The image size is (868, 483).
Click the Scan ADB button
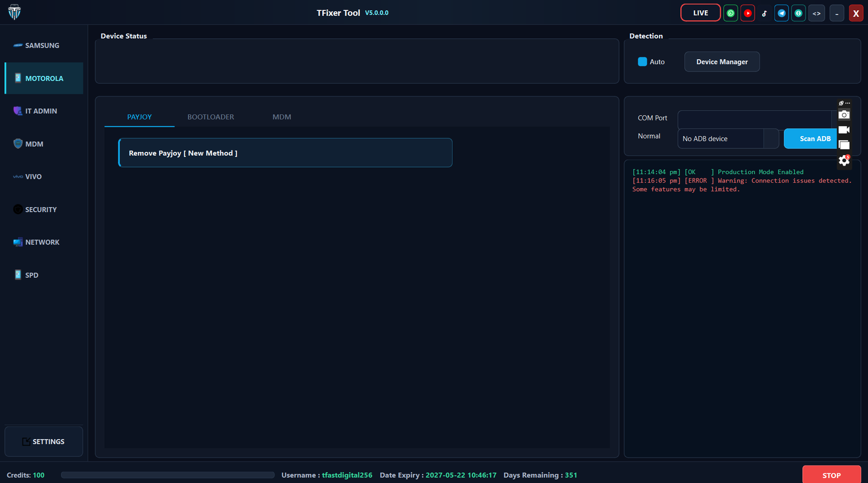(x=811, y=138)
